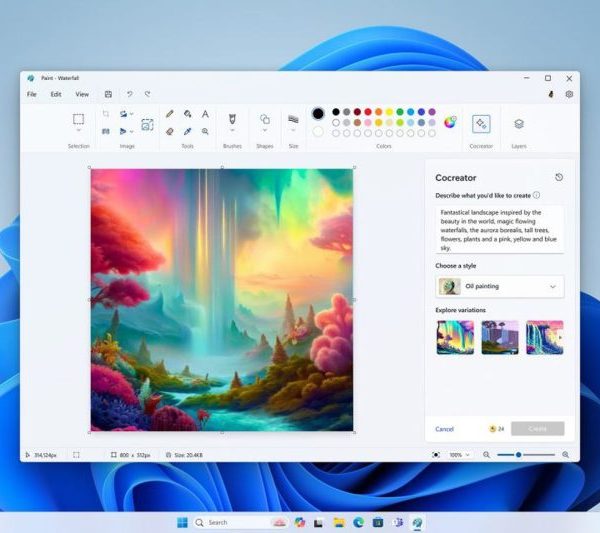Open the View menu

click(x=82, y=94)
